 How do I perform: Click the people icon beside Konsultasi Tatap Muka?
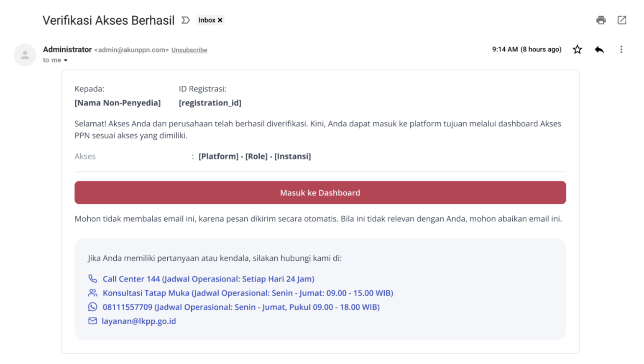click(92, 293)
